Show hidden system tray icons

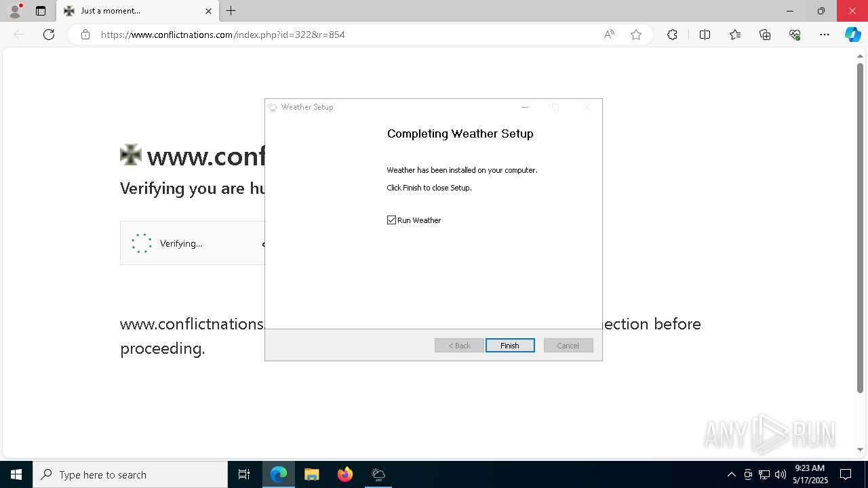pyautogui.click(x=731, y=474)
